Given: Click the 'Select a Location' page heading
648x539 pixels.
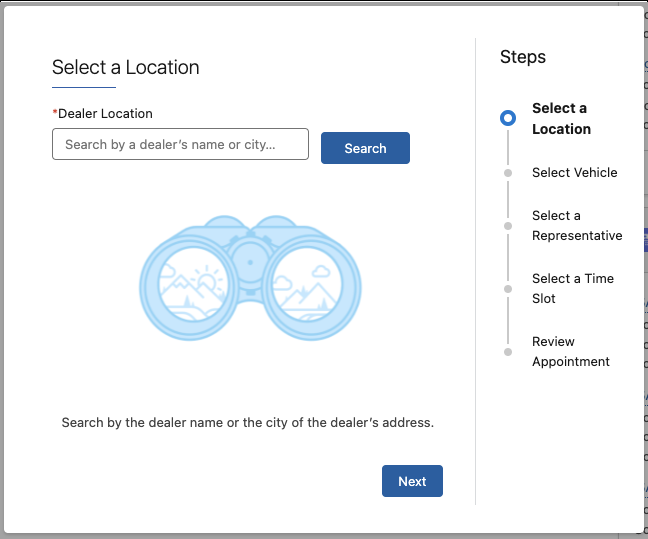Looking at the screenshot, I should 126,67.
